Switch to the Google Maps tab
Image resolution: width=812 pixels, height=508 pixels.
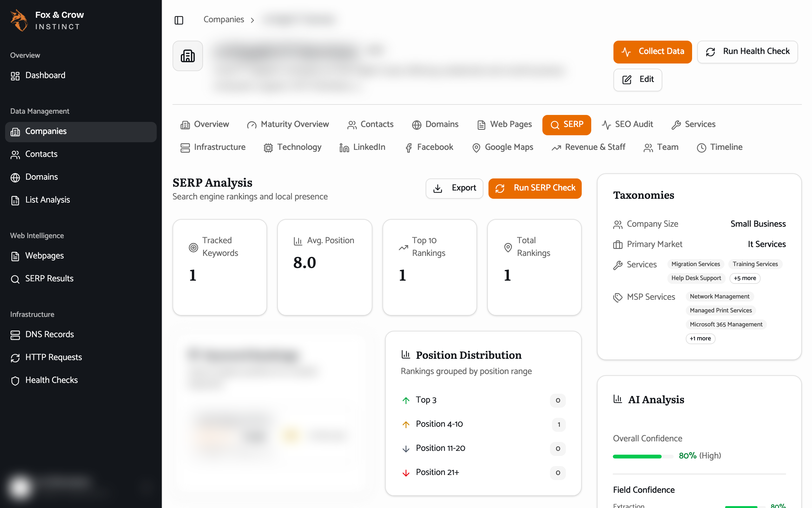pyautogui.click(x=503, y=148)
